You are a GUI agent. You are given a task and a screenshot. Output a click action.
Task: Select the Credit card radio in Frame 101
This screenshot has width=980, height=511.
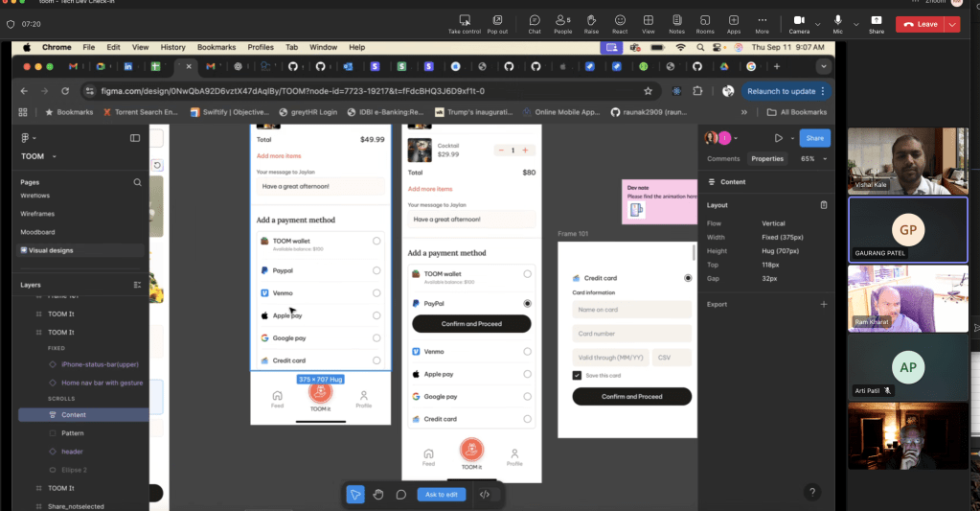pyautogui.click(x=688, y=278)
